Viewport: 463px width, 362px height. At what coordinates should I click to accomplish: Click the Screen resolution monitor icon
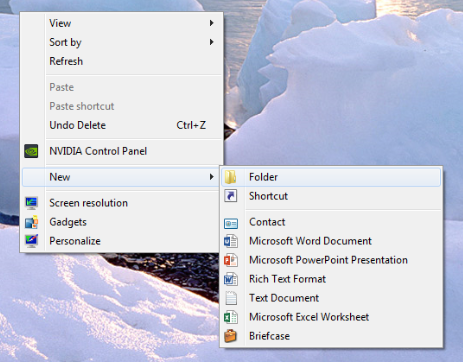coord(31,203)
